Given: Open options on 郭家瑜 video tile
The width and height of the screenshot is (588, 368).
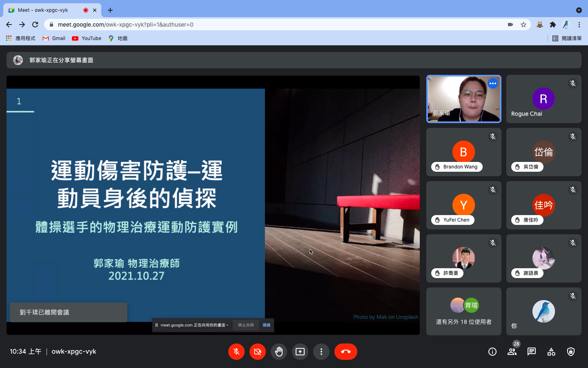Looking at the screenshot, I should click(x=493, y=83).
